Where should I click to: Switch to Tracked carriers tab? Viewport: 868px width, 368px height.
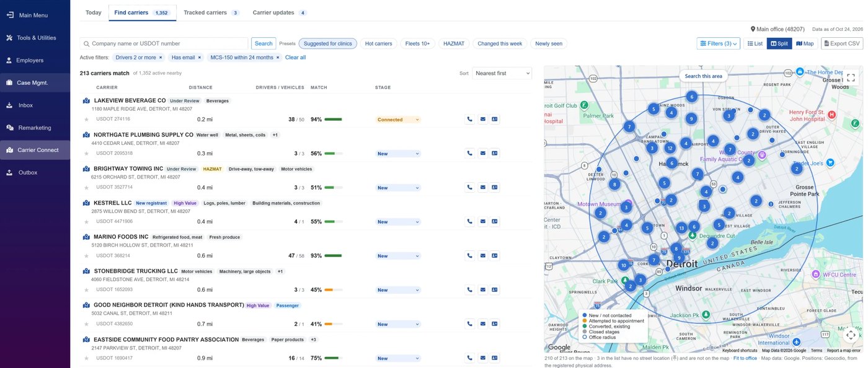[x=211, y=12]
